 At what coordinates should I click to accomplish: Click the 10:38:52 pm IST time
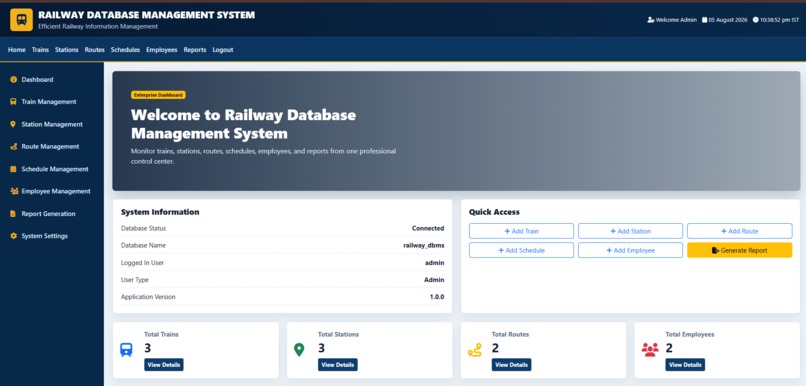coord(780,20)
